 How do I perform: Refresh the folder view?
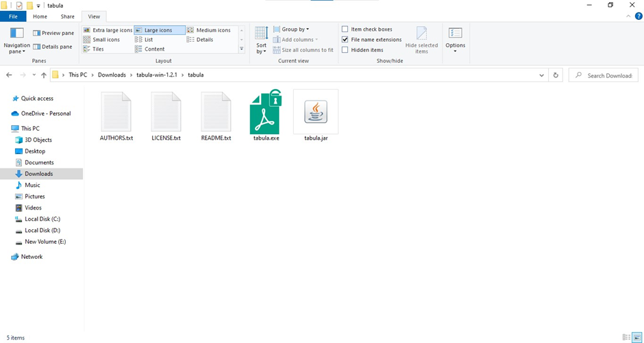[x=556, y=75]
